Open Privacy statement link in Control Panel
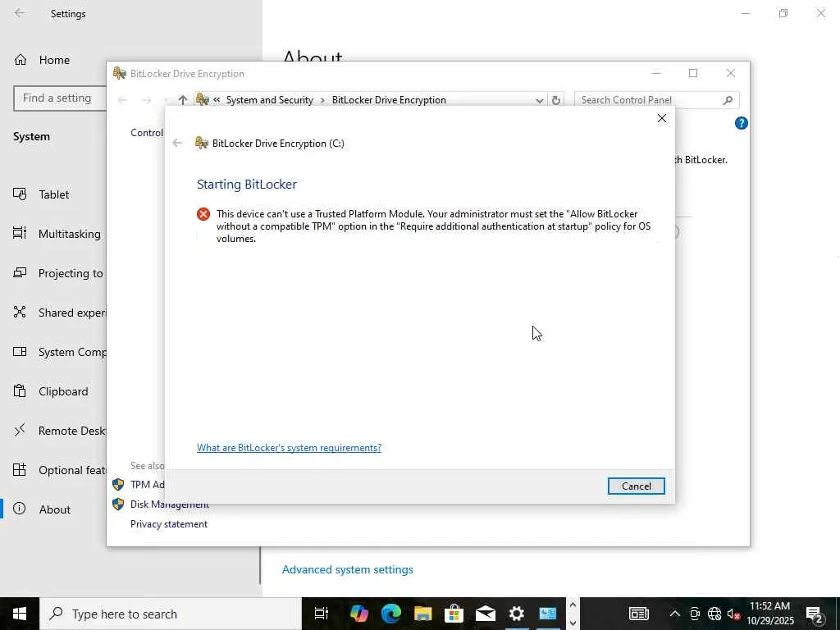Image resolution: width=840 pixels, height=630 pixels. [x=169, y=524]
